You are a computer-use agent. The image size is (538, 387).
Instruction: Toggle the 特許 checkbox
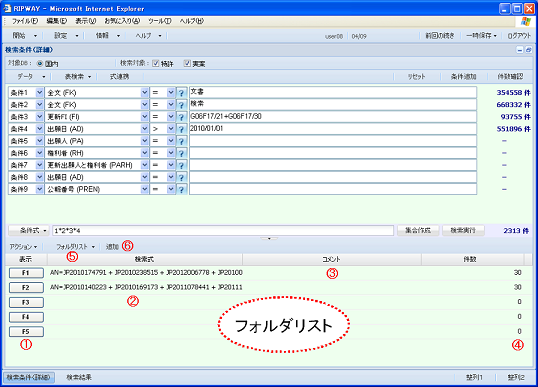155,63
